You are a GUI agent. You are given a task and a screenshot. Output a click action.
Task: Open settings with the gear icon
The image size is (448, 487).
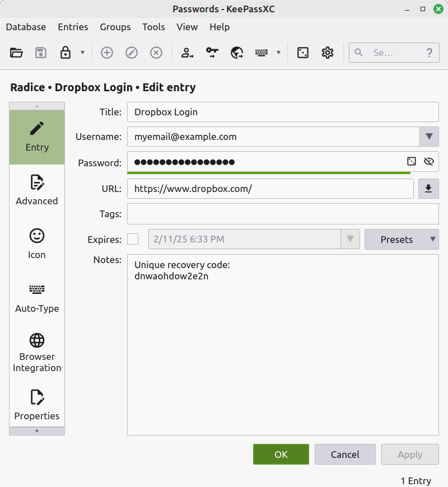(x=328, y=53)
